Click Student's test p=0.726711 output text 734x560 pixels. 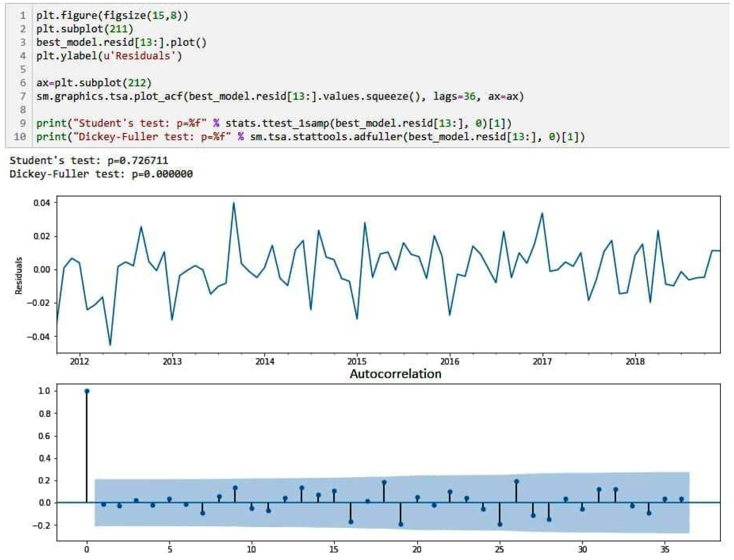89,161
